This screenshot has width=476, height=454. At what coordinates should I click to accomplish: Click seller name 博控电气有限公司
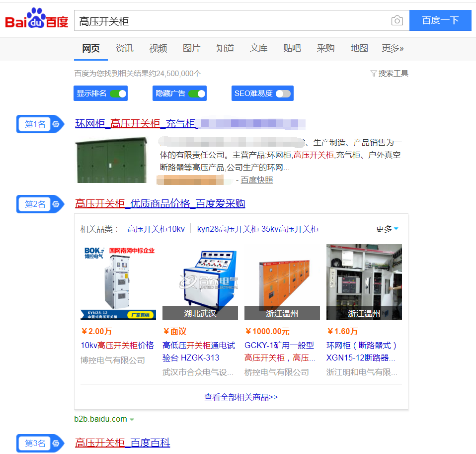point(113,361)
